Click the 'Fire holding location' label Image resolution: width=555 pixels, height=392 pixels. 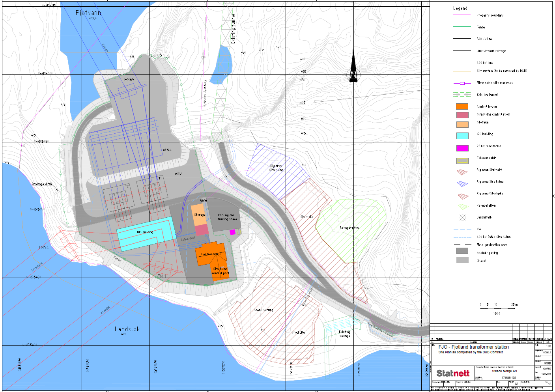click(x=380, y=330)
